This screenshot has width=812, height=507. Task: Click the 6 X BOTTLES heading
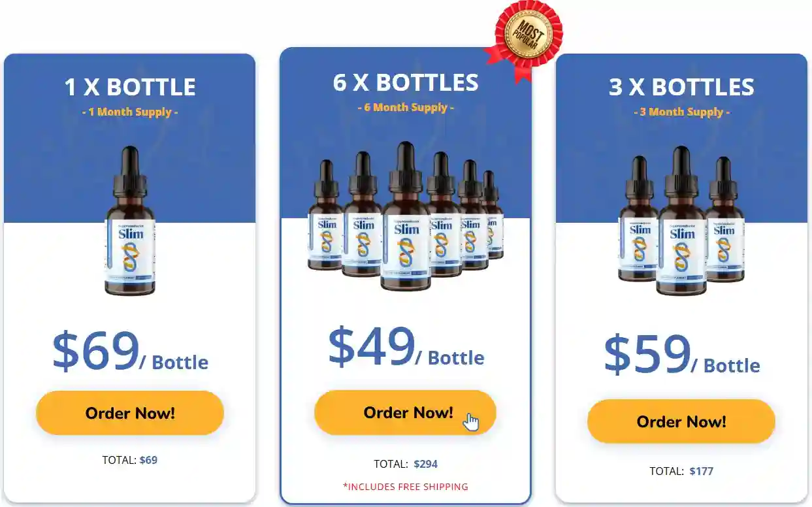(x=406, y=82)
